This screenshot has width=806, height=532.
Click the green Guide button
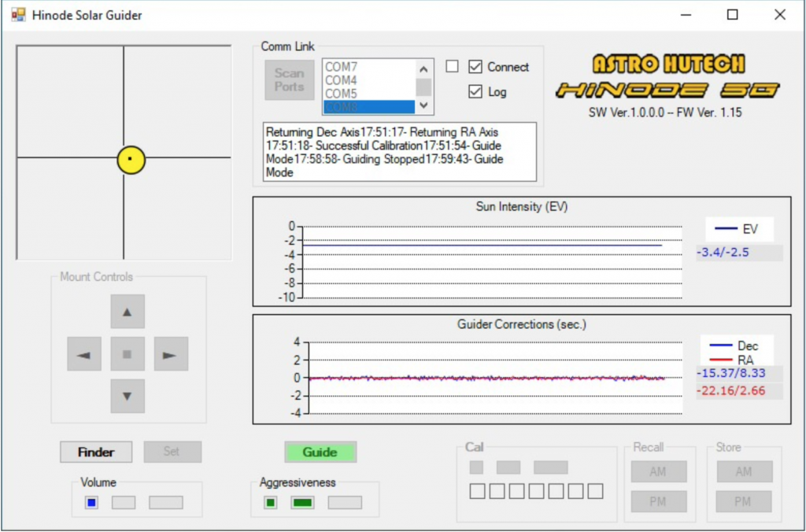[x=320, y=452]
